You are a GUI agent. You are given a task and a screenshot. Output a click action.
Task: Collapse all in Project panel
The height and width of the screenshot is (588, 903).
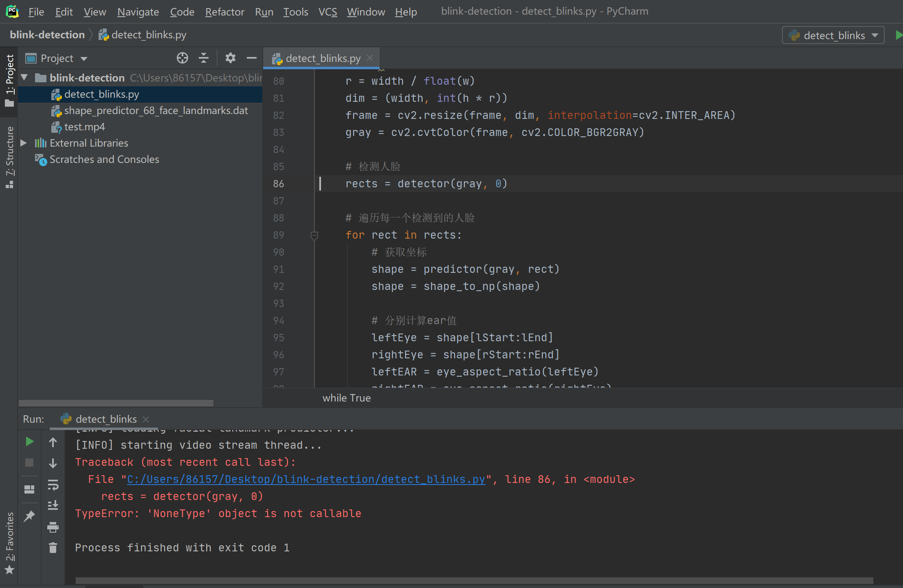click(x=204, y=58)
